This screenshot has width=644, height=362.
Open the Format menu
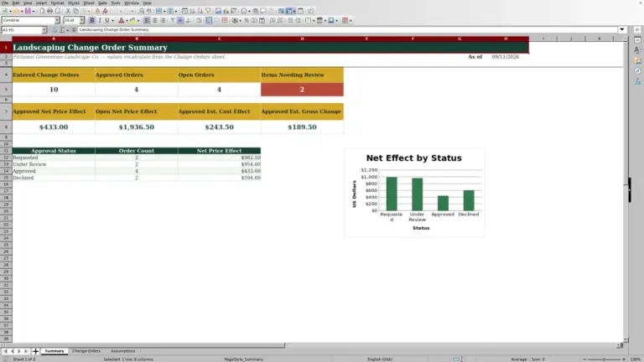point(57,3)
